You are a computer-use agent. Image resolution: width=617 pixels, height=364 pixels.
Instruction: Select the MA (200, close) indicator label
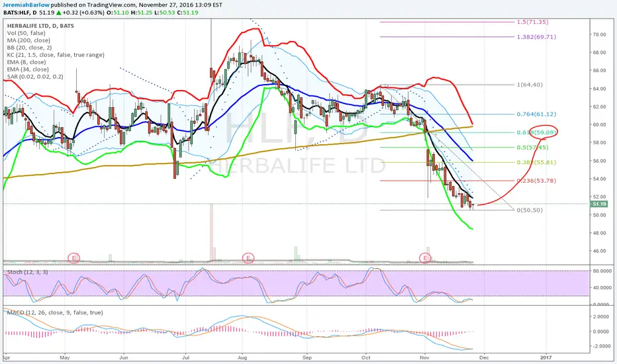[x=28, y=40]
